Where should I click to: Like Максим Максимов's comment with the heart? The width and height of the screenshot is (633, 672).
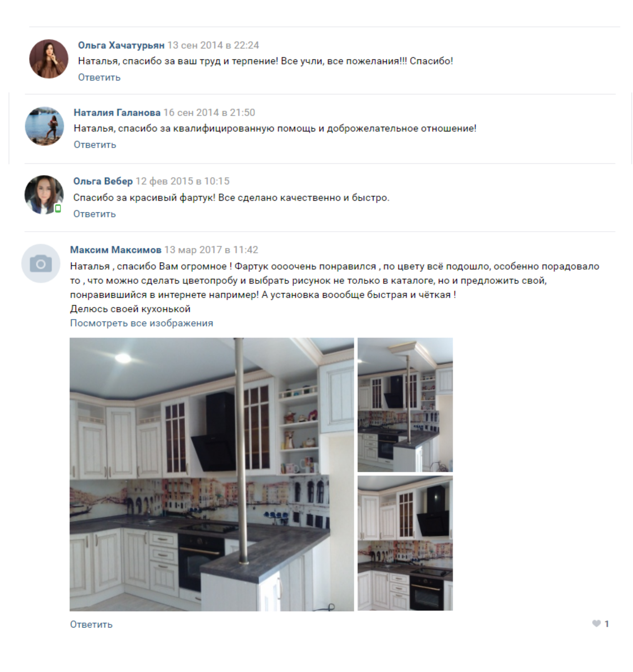tap(597, 624)
